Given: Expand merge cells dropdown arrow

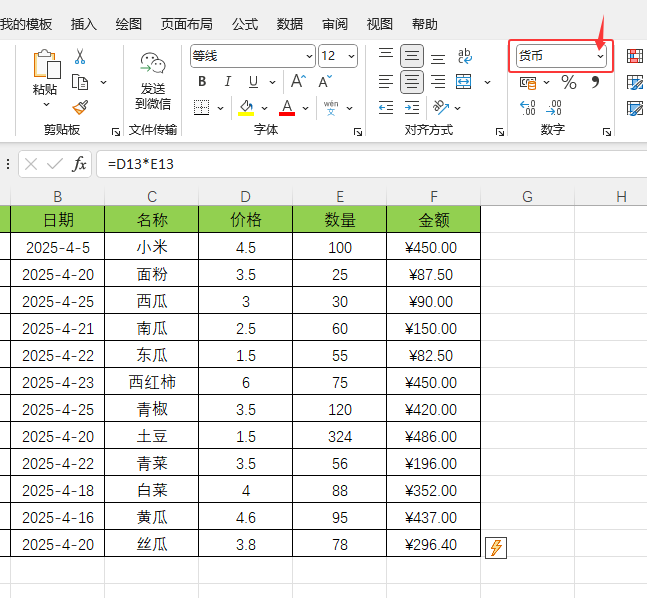Looking at the screenshot, I should pos(487,82).
